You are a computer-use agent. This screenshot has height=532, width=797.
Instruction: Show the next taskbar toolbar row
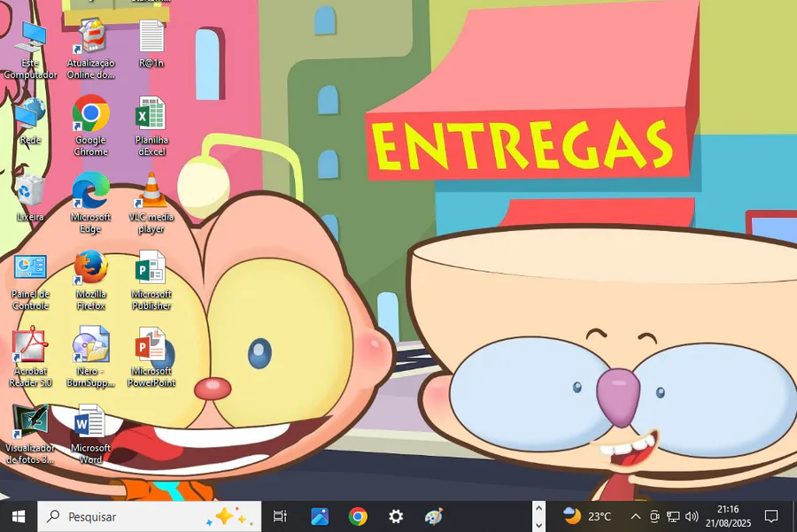coord(538,526)
